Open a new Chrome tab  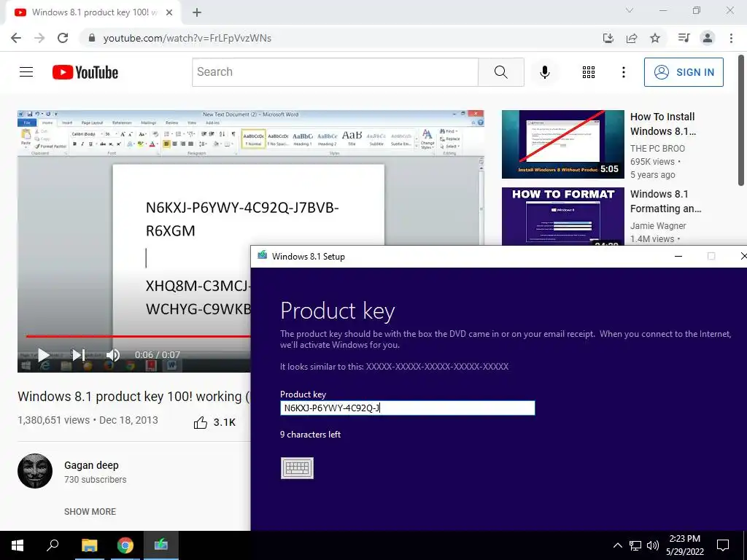197,12
